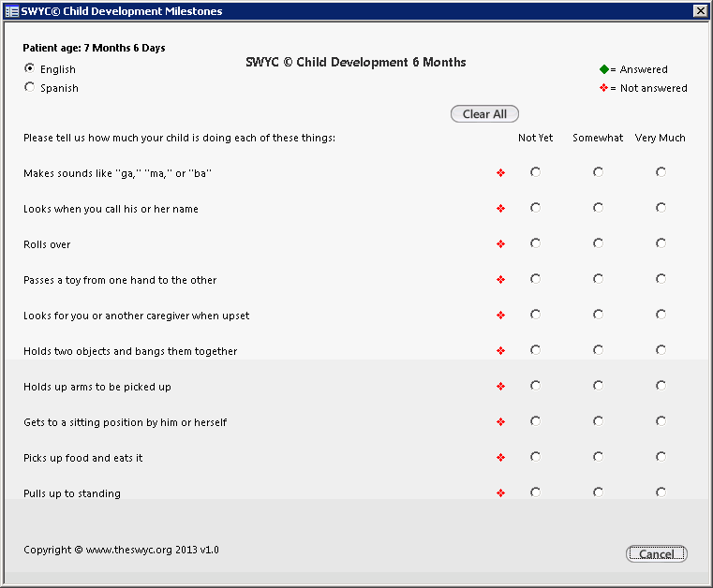This screenshot has height=588, width=713.
Task: Check Not Yet for 'Holds up arms to be picked up'
Action: [535, 386]
